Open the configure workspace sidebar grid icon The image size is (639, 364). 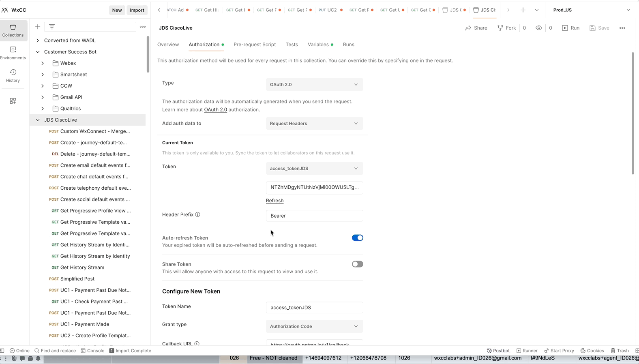13,101
